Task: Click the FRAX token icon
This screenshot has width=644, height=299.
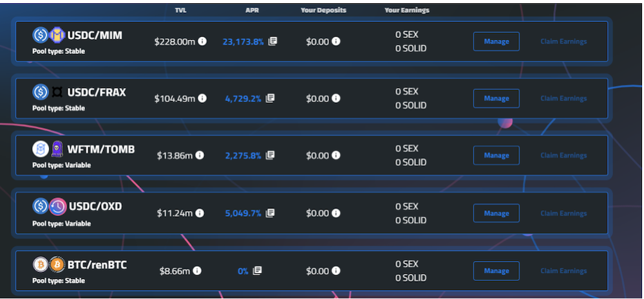Action: coord(57,92)
